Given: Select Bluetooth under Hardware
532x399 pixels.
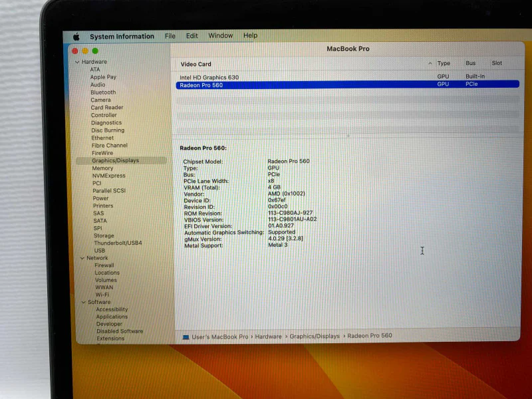Looking at the screenshot, I should [x=103, y=92].
